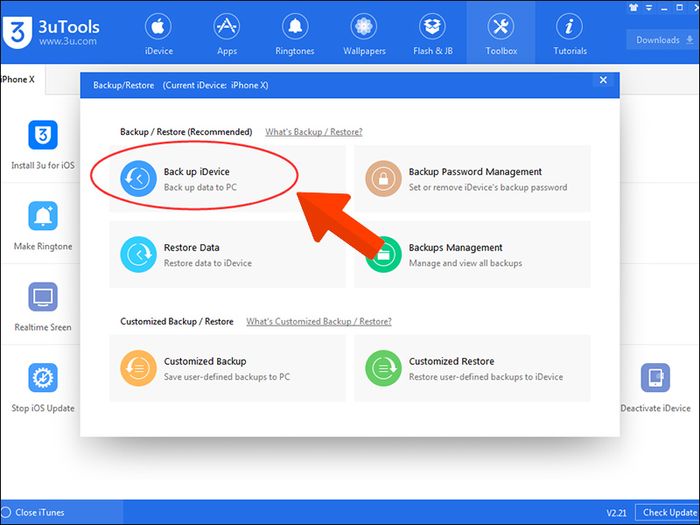
Task: Click the www.3u.com text
Action: pos(67,42)
